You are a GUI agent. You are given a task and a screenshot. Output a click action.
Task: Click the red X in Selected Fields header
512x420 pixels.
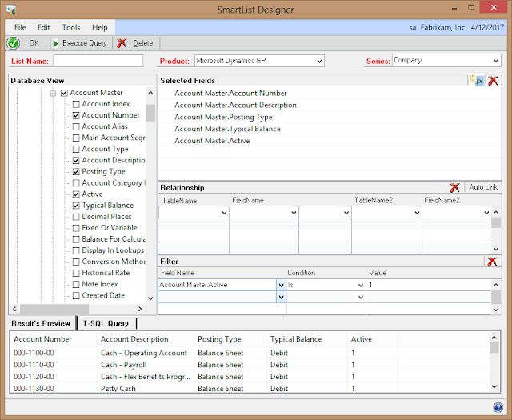pyautogui.click(x=493, y=80)
